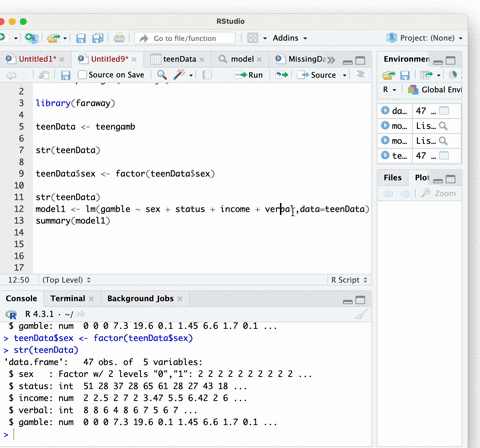Load workspace icon in Environment pane

tap(388, 75)
